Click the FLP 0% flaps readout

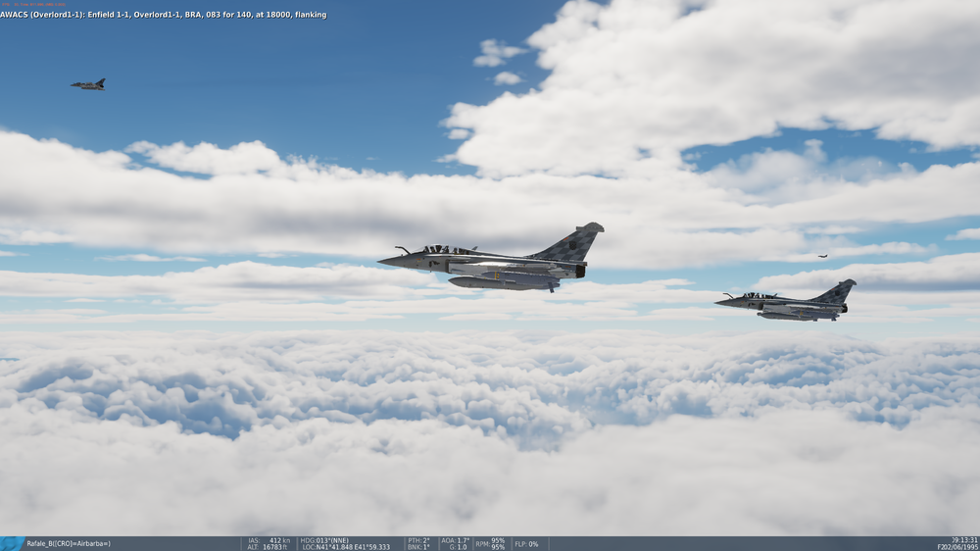click(527, 544)
